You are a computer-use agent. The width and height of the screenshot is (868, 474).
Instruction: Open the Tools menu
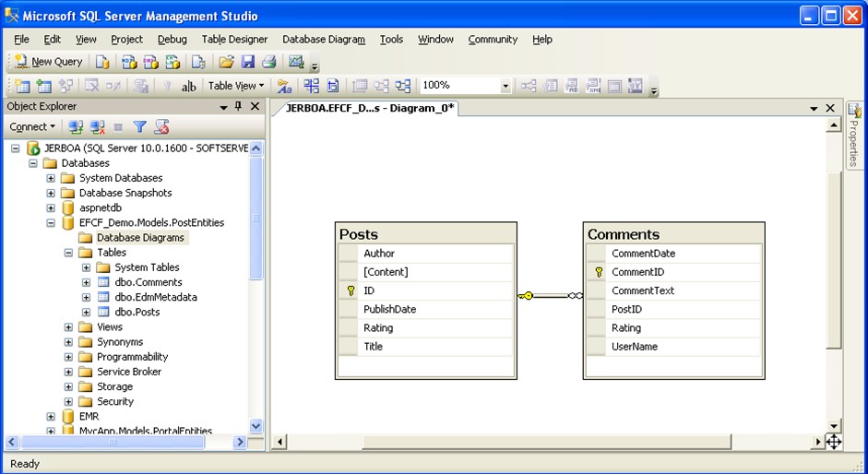click(391, 40)
